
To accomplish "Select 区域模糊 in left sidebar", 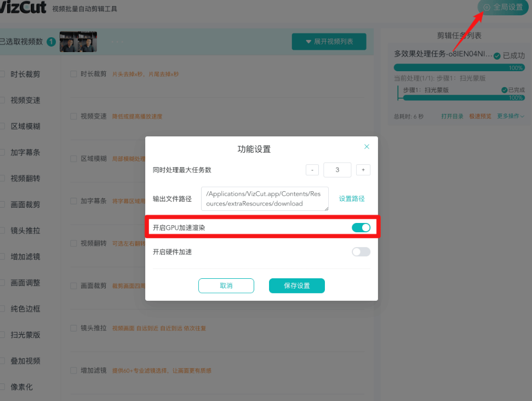I will pyautogui.click(x=25, y=127).
